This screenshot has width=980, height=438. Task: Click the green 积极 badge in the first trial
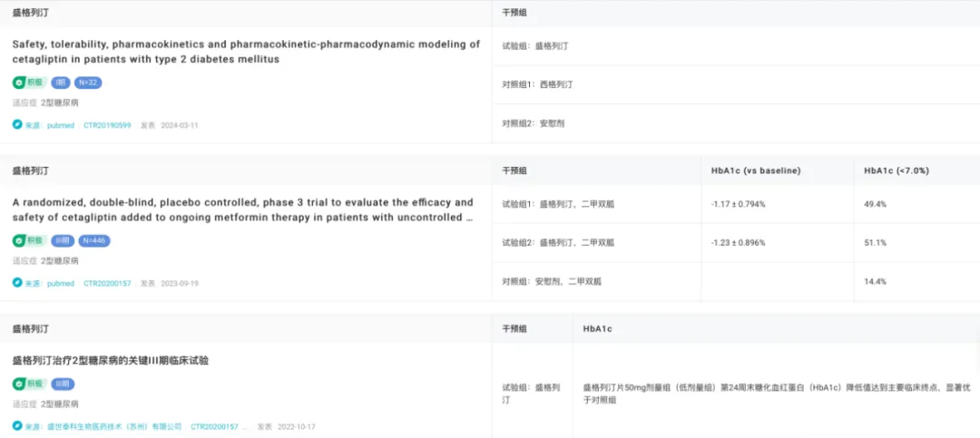point(28,83)
